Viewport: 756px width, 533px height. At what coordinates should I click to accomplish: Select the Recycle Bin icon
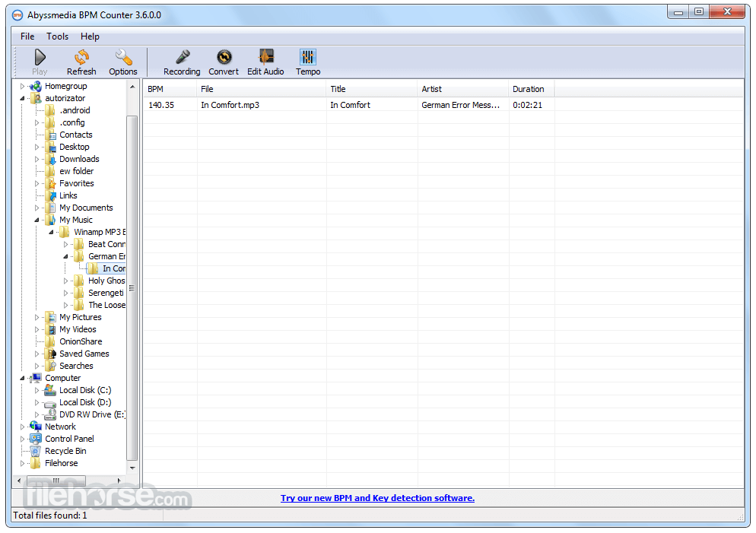(35, 452)
